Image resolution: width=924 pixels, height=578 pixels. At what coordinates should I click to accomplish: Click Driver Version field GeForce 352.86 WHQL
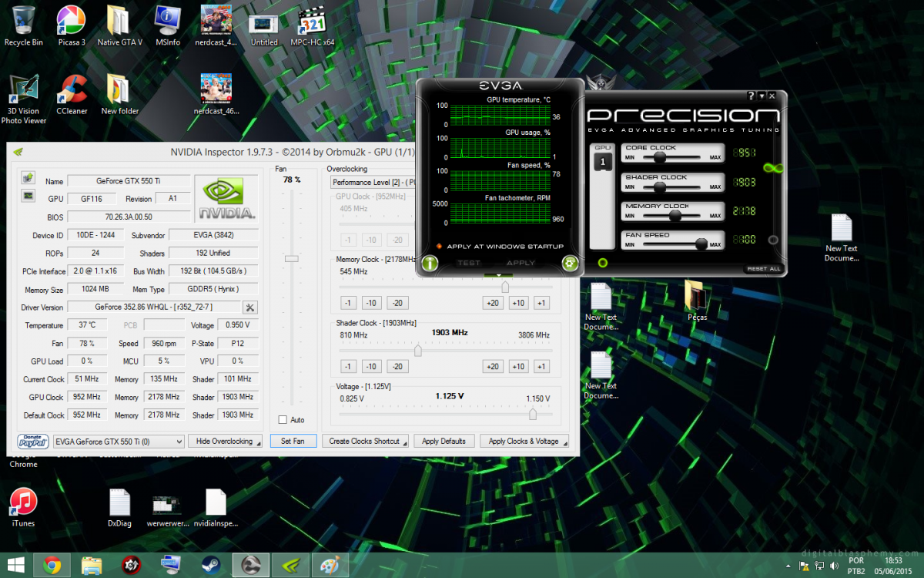coord(154,307)
